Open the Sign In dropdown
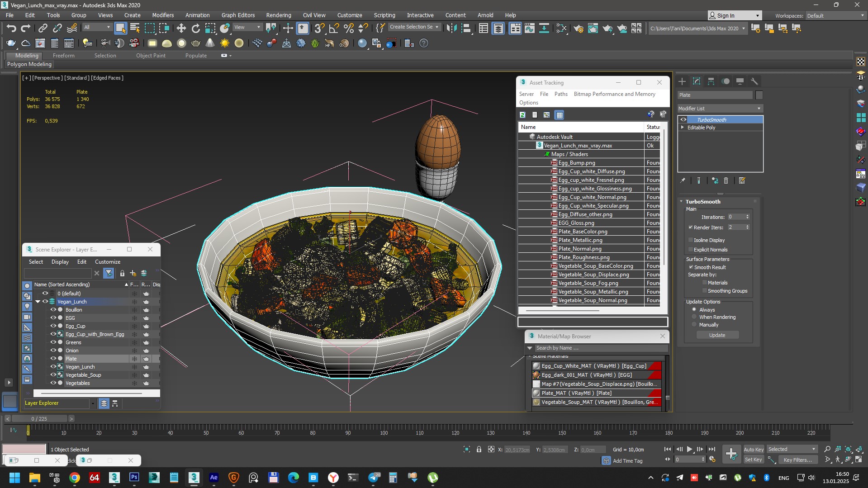This screenshot has height=488, width=868. [x=735, y=15]
